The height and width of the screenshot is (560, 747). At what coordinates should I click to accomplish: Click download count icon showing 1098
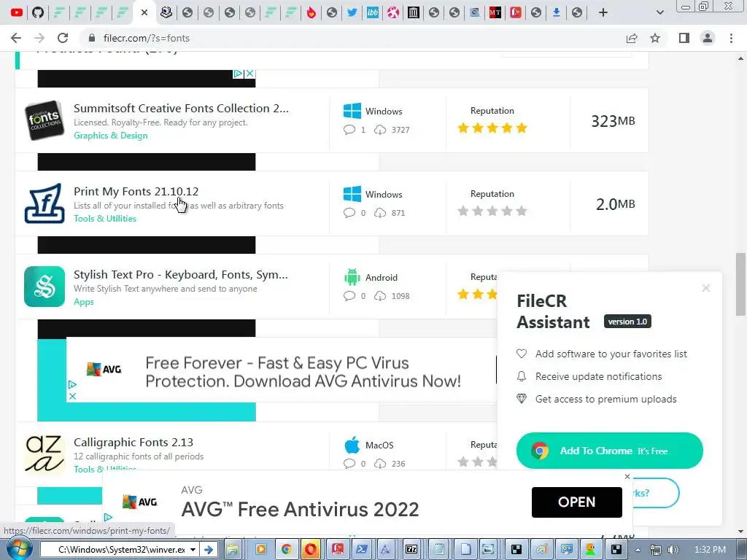tap(379, 296)
